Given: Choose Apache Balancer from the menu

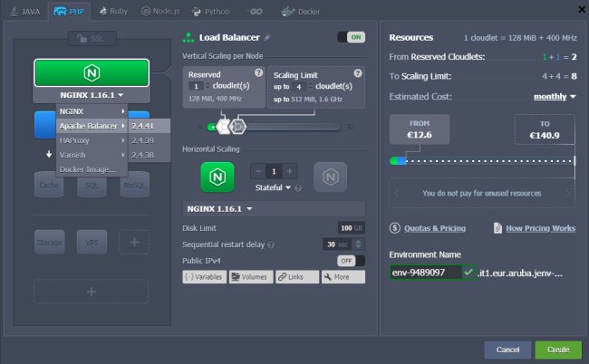Looking at the screenshot, I should tap(92, 126).
